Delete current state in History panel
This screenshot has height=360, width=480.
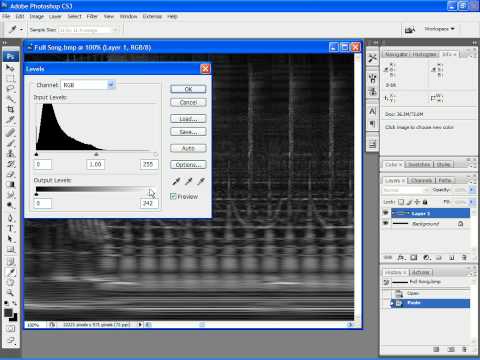tap(465, 349)
